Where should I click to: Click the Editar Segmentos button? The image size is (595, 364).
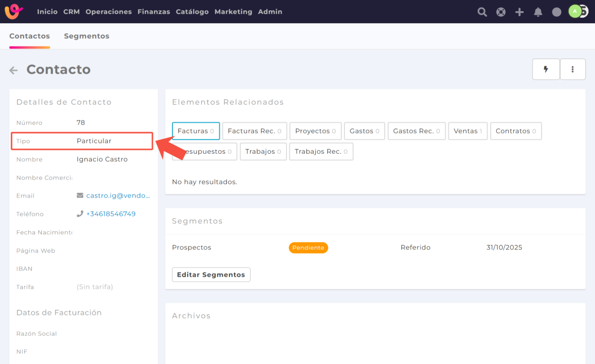click(211, 275)
